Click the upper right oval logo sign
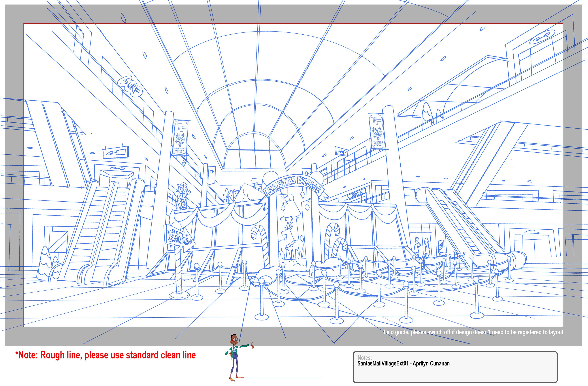Viewport: 588px width, 386px height. coord(542,37)
